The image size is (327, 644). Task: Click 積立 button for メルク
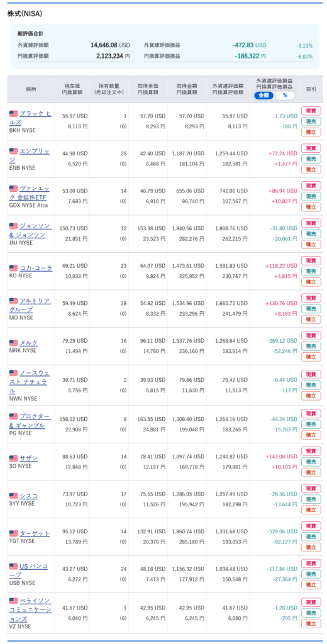311,357
